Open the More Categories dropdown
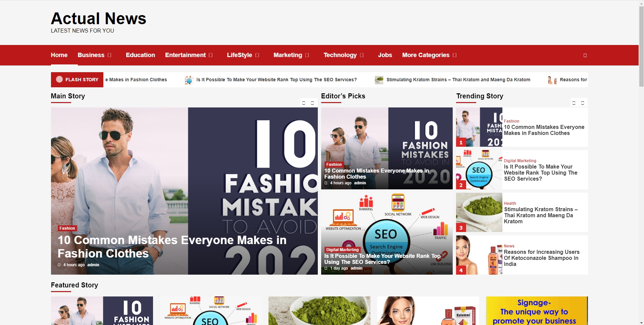The height and width of the screenshot is (325, 644). point(454,55)
